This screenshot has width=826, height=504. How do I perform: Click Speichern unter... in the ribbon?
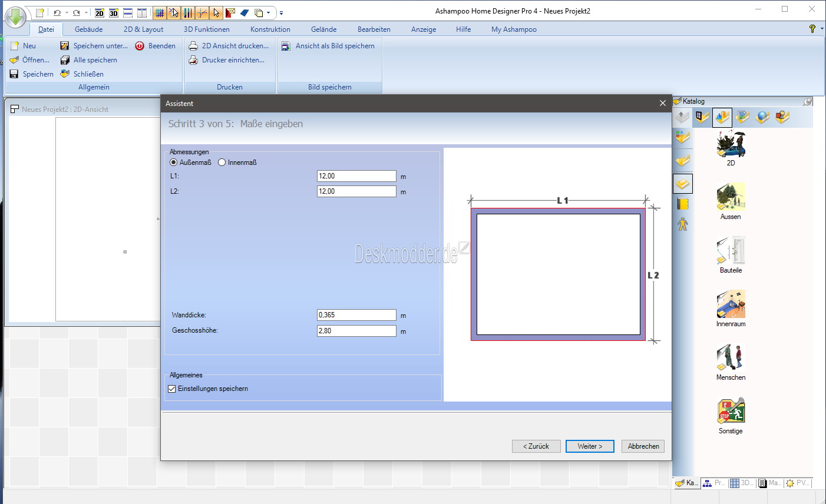point(94,46)
